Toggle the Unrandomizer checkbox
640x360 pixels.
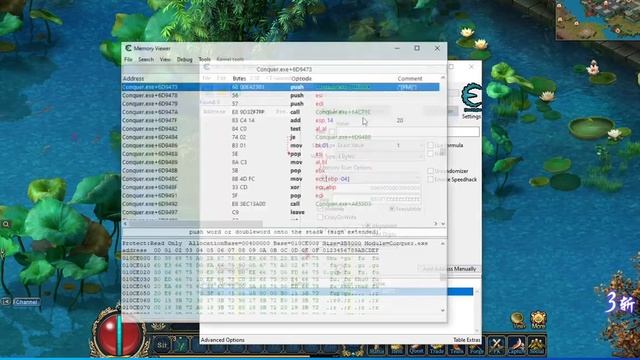[x=430, y=171]
